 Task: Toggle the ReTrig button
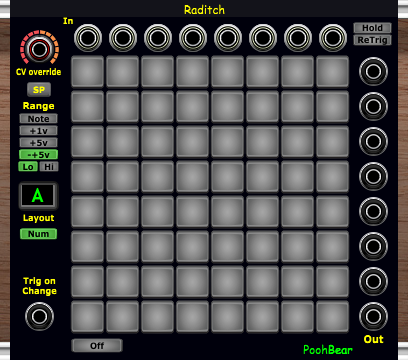click(372, 40)
